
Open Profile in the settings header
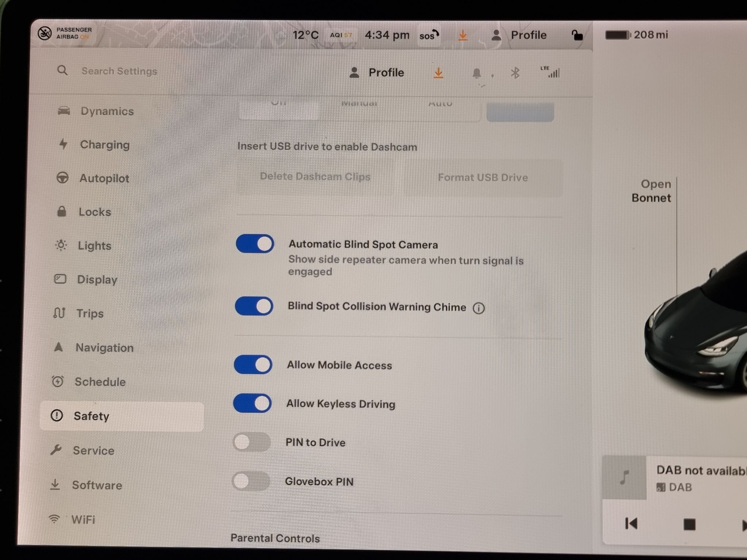pyautogui.click(x=377, y=73)
